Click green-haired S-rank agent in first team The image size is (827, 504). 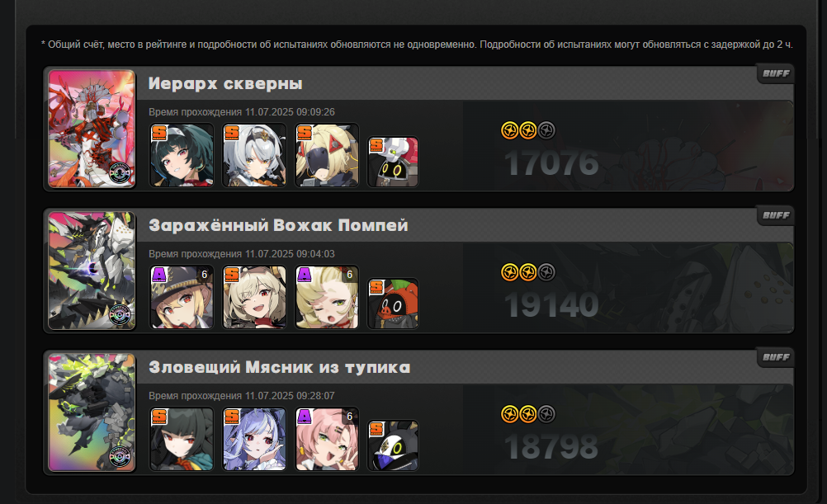click(182, 155)
